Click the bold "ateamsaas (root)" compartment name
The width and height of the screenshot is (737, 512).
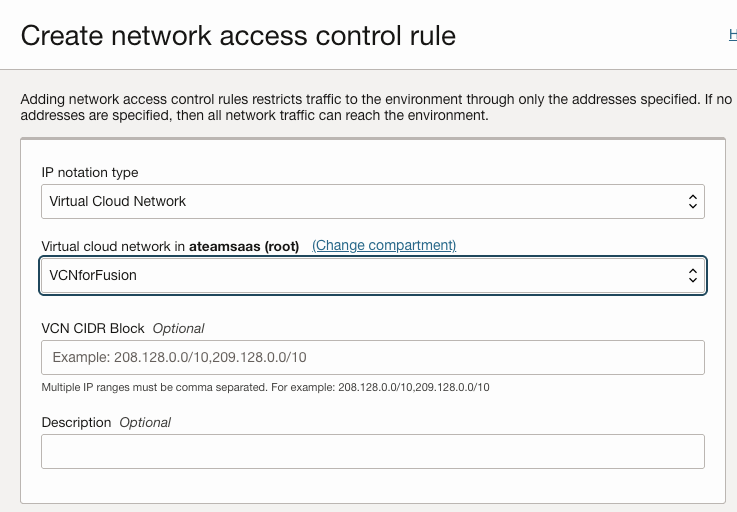tap(244, 246)
